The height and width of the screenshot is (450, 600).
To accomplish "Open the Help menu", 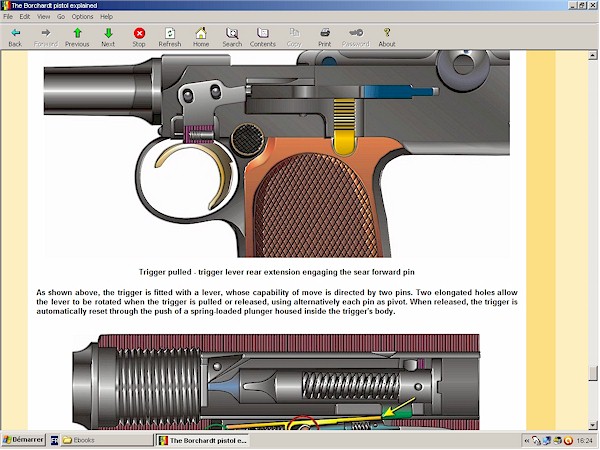I will [x=106, y=16].
